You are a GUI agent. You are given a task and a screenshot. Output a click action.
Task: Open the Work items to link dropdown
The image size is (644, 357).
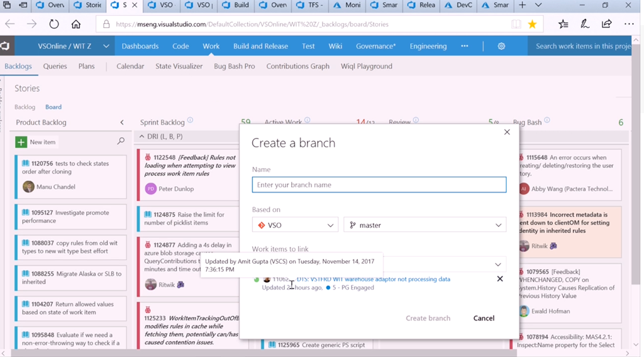[x=498, y=264]
